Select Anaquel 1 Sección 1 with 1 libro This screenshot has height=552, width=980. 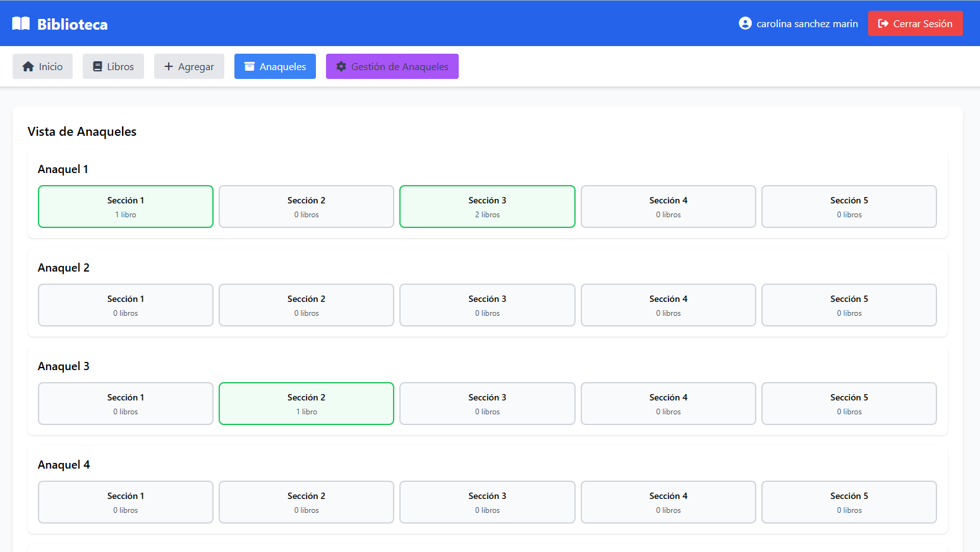[x=126, y=207]
